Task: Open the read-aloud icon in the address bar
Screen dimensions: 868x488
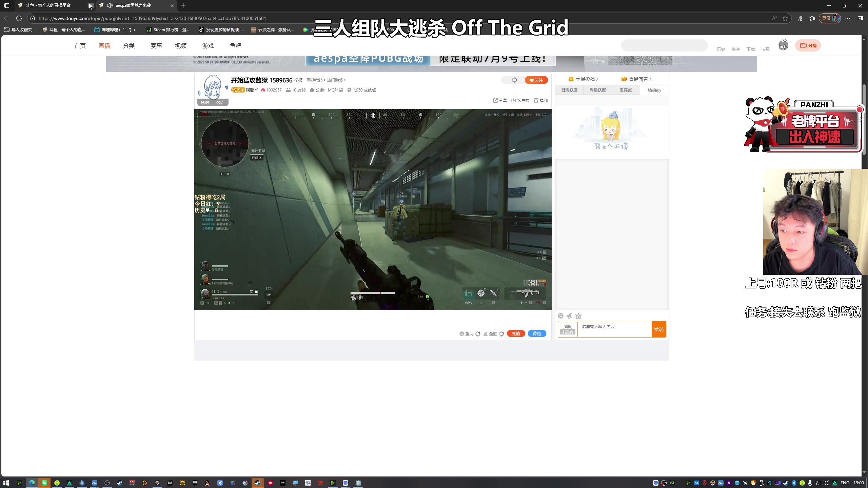Action: 774,18
